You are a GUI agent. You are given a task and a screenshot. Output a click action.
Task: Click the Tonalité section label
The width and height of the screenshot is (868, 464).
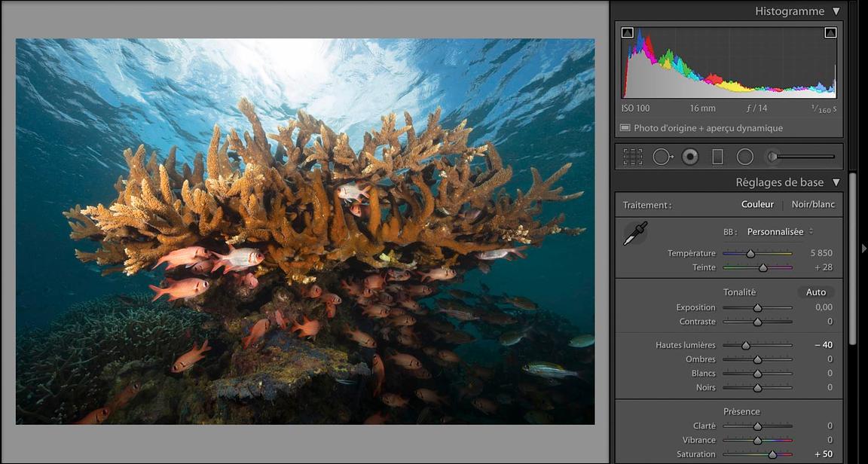739,292
